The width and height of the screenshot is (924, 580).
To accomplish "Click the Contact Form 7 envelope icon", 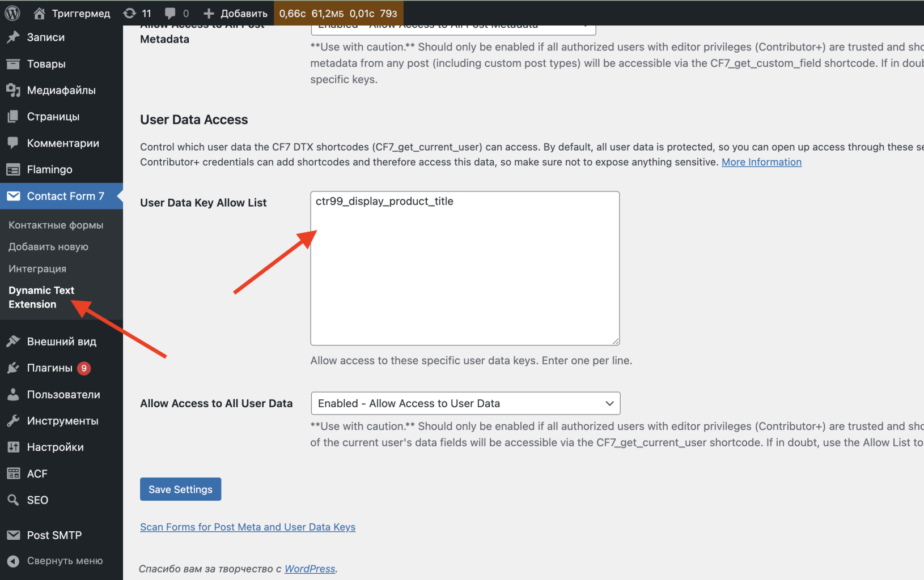I will tap(13, 196).
